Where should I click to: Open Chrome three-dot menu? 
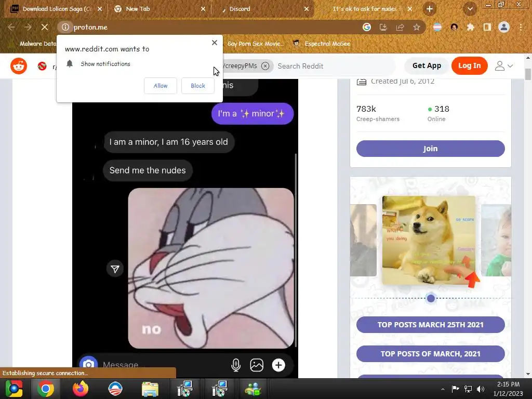click(521, 27)
